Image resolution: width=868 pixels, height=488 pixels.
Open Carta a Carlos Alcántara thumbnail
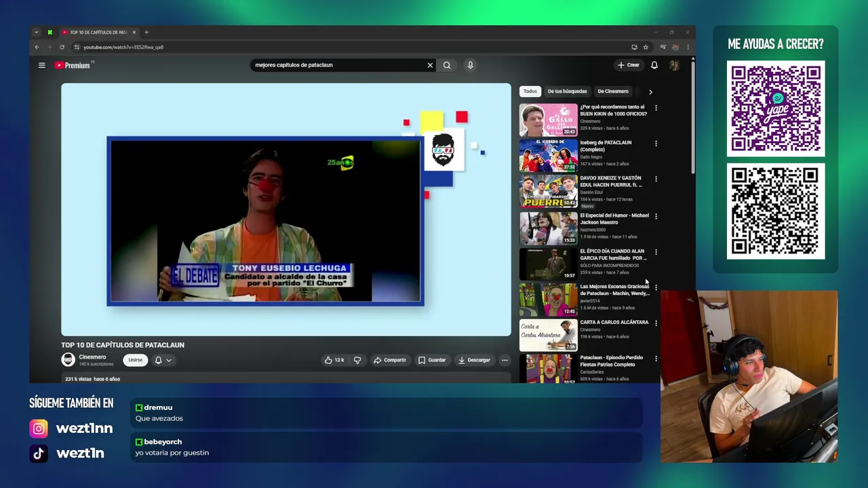tap(549, 335)
